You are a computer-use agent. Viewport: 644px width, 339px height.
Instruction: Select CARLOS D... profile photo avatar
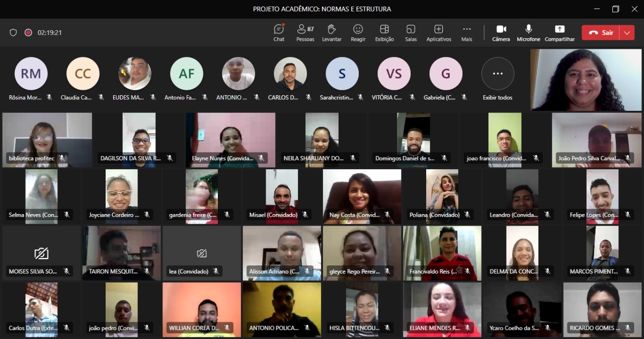pos(290,74)
